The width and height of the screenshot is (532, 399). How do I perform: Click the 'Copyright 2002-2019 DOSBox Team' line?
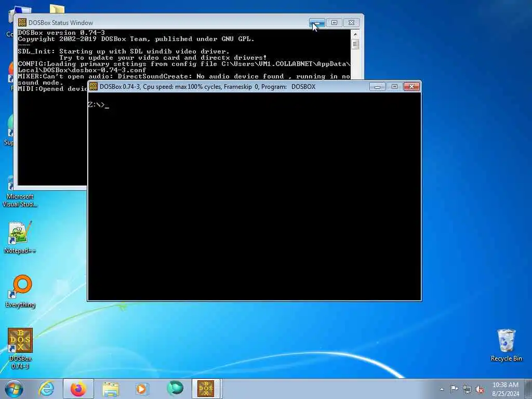136,38
